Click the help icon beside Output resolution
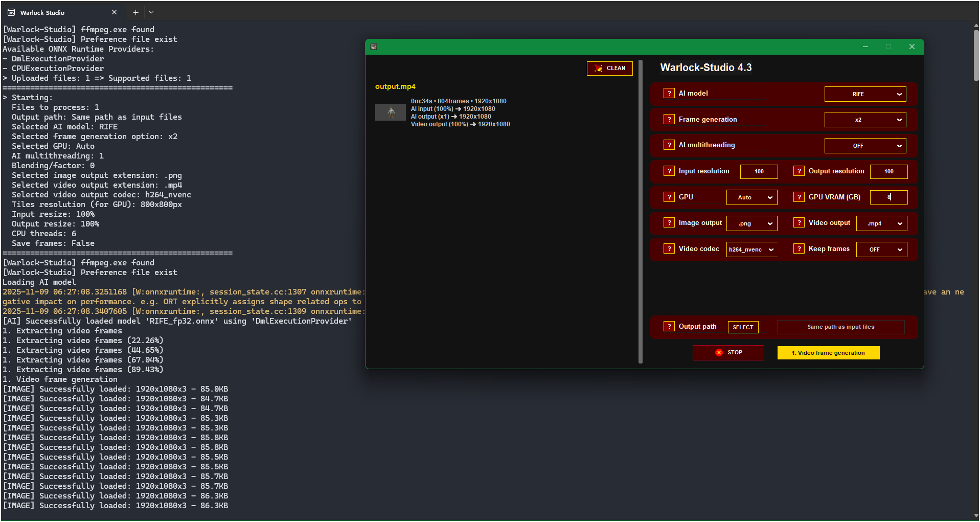The height and width of the screenshot is (522, 980). (799, 171)
